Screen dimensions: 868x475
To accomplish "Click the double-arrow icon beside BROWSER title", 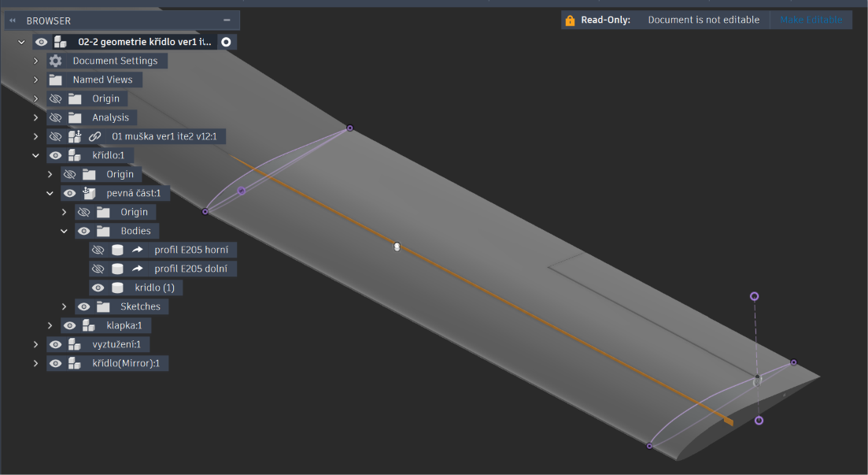I will (x=13, y=20).
